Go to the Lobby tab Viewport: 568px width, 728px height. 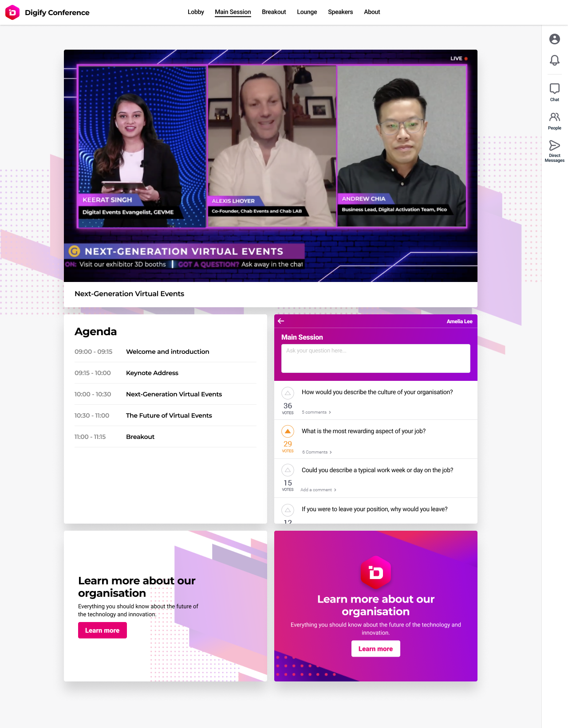click(196, 12)
